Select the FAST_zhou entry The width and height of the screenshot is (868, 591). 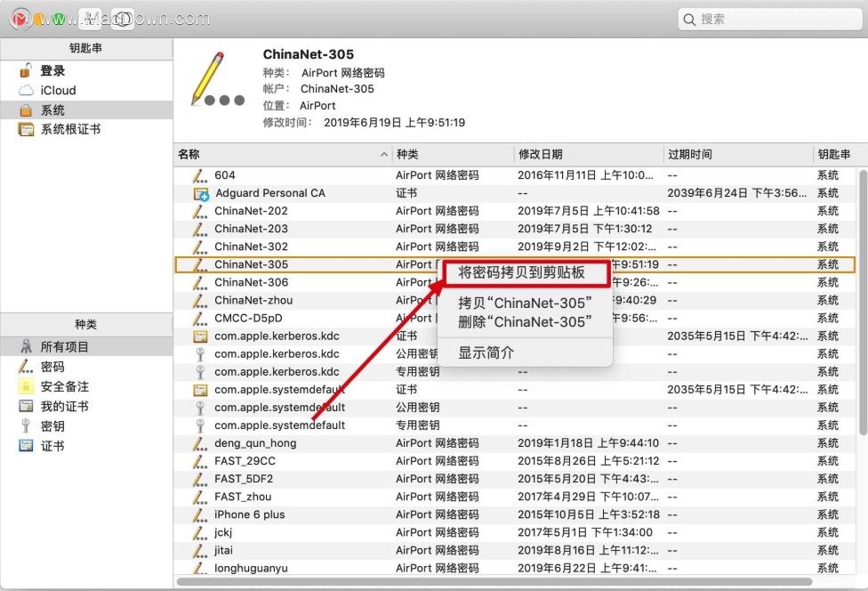(243, 497)
